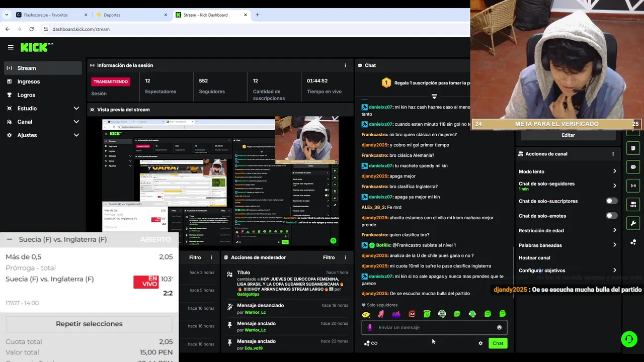Select the yellow first emote in the row
The width and height of the screenshot is (644, 362).
(366, 314)
